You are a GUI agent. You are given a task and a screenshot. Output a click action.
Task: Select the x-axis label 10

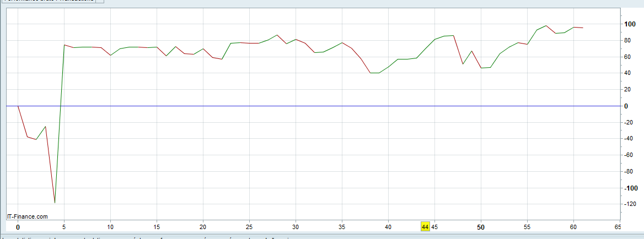pos(110,227)
